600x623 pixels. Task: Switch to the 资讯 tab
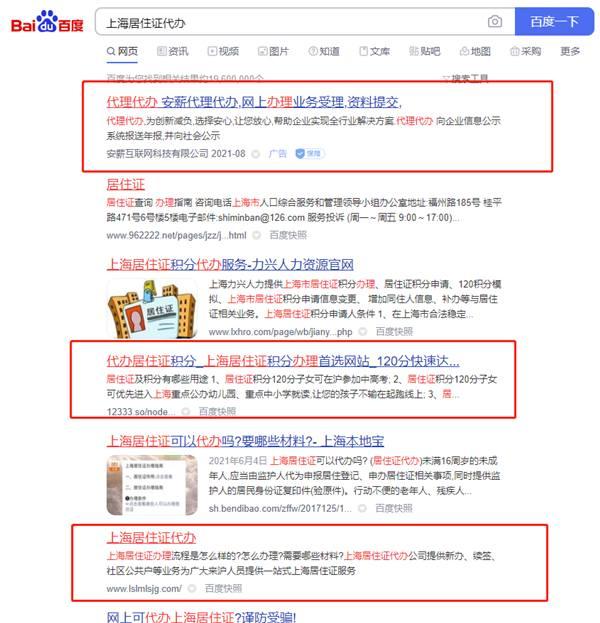pyautogui.click(x=173, y=51)
